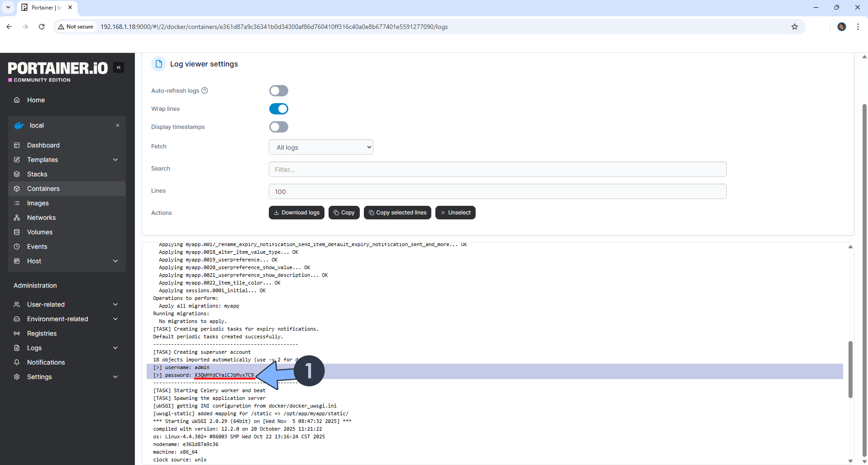
Task: Enable Display timestamps
Action: 278,127
